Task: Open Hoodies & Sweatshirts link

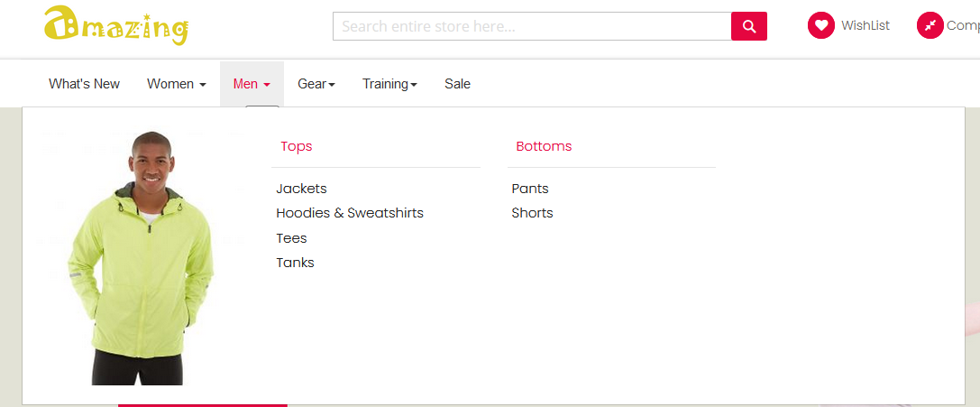Action: pyautogui.click(x=350, y=213)
